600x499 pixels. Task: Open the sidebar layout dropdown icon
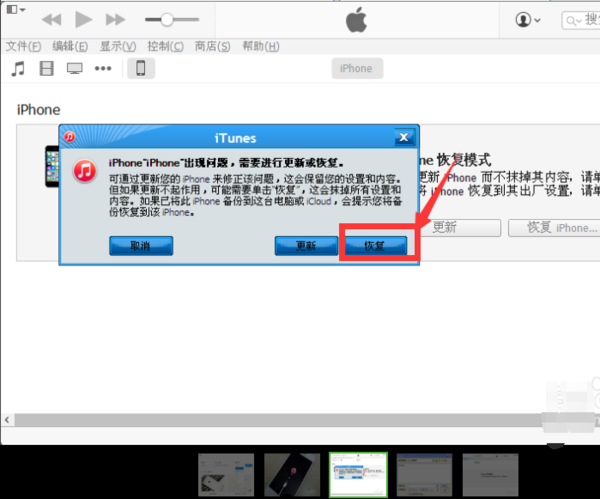point(16,10)
